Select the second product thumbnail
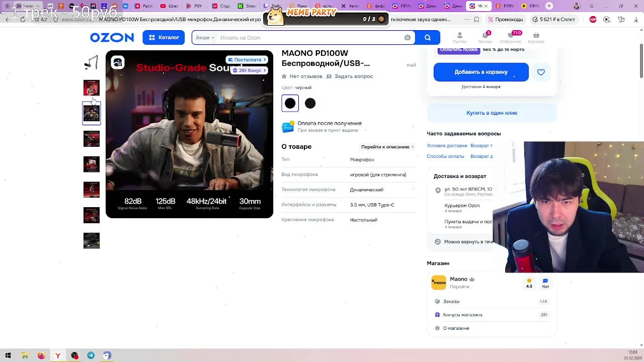Viewport: 644px width, 362px height. click(x=92, y=88)
